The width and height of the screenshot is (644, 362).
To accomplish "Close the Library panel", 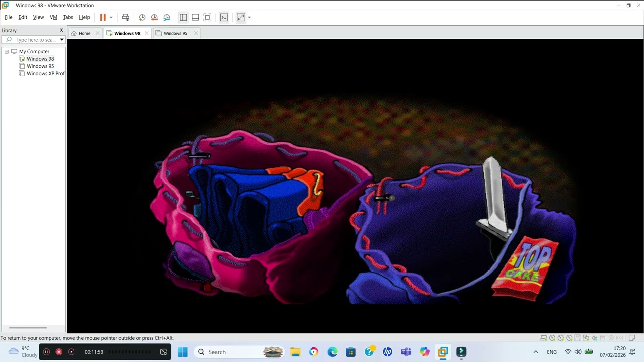I will [x=61, y=30].
